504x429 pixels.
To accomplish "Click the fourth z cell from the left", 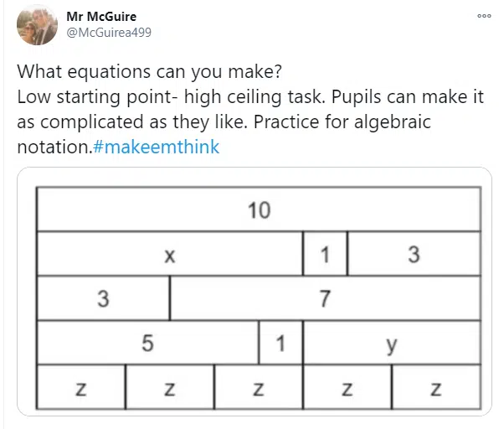I will (347, 387).
